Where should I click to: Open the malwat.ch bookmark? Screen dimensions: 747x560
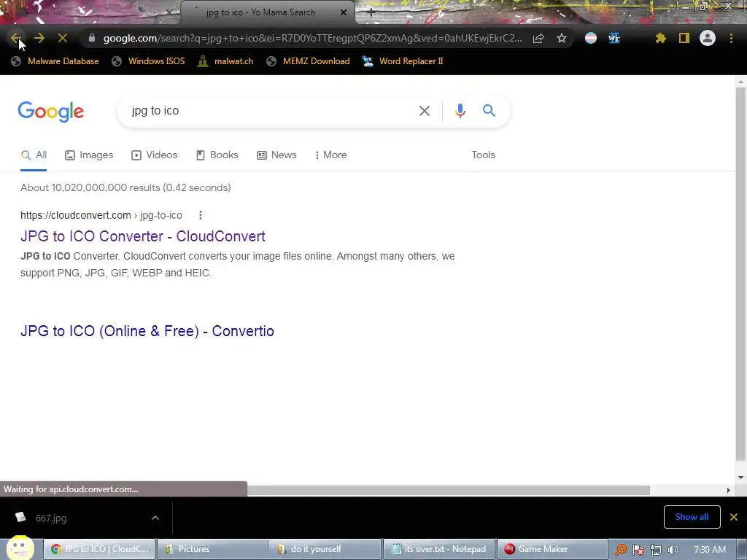click(x=225, y=61)
